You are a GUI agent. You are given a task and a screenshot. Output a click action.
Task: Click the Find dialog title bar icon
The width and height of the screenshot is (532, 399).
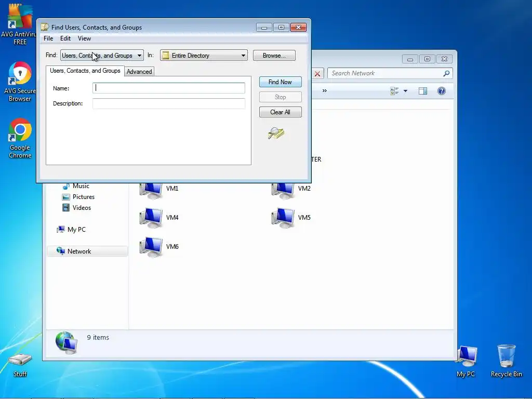(45, 27)
